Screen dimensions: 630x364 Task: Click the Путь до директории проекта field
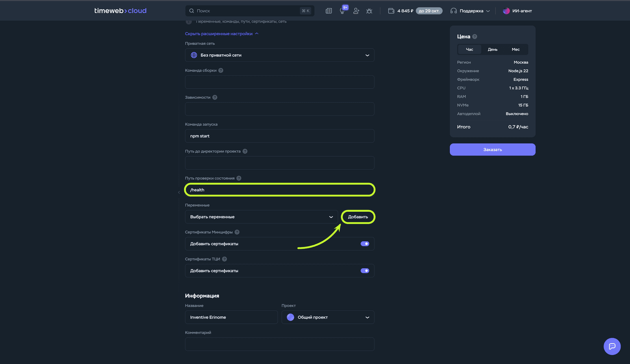point(280,163)
